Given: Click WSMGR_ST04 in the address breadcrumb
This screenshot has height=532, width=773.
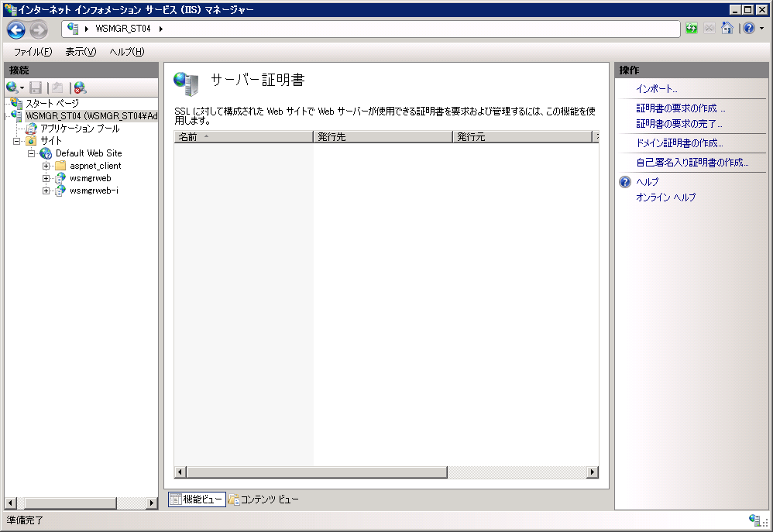Looking at the screenshot, I should pos(122,29).
